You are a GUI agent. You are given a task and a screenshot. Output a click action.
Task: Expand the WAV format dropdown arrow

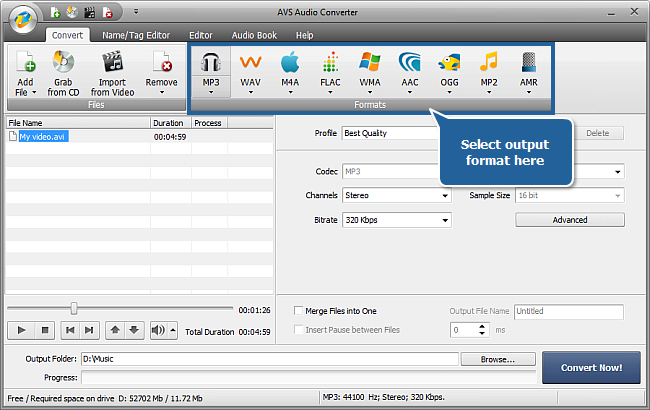coord(251,92)
